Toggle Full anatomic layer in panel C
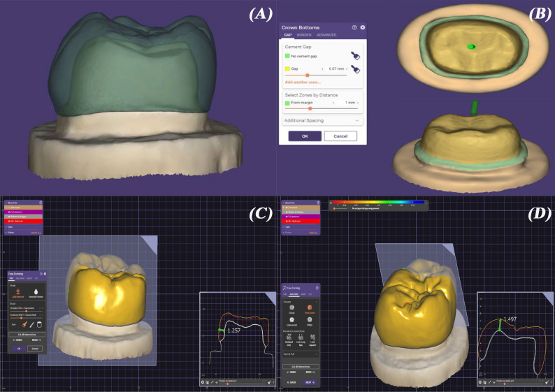 (x=23, y=212)
